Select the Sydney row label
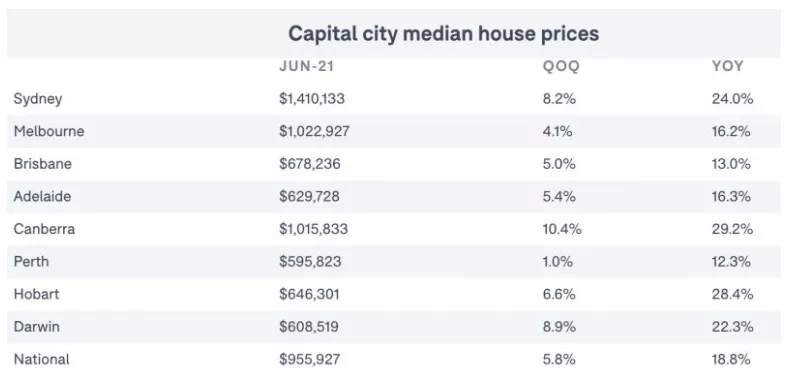The image size is (786, 390). pos(38,99)
